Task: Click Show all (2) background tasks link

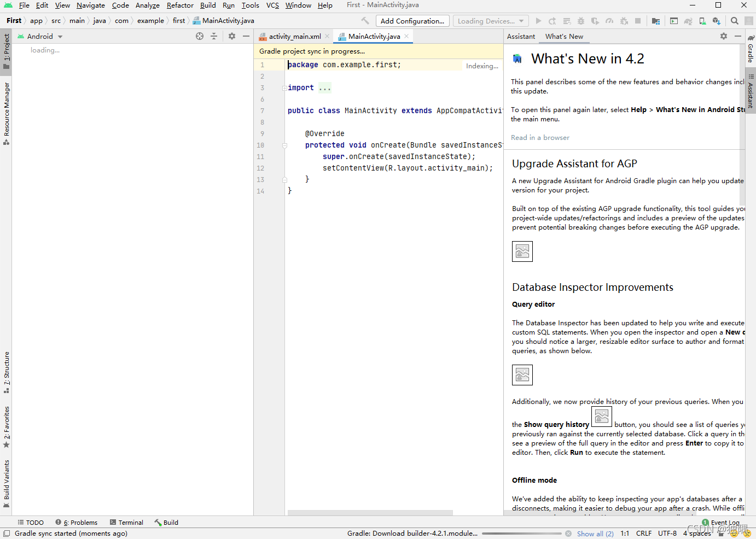Action: [595, 534]
